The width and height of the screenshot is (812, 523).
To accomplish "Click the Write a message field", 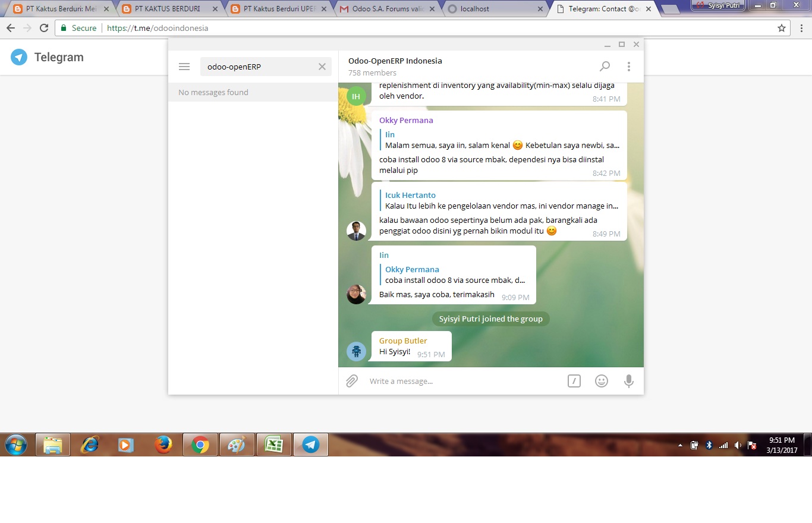I will (464, 381).
